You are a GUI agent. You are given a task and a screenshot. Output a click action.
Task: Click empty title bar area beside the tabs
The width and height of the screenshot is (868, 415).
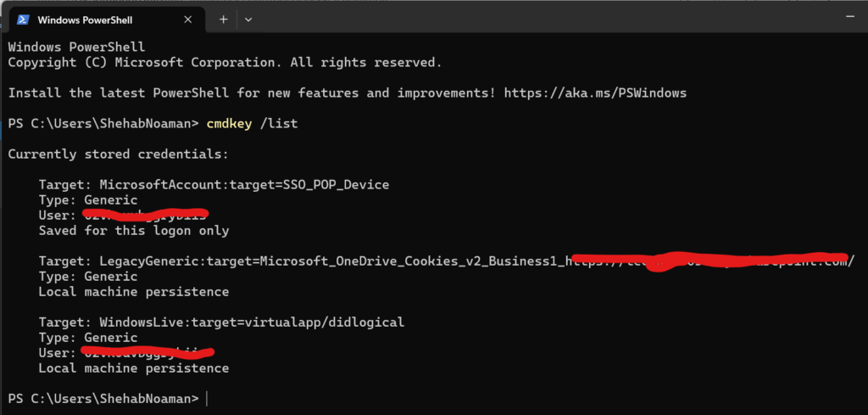click(509, 19)
